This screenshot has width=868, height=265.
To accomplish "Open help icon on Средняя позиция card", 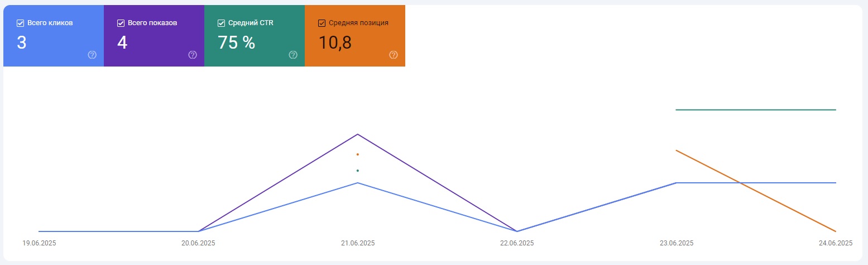I will click(x=394, y=55).
